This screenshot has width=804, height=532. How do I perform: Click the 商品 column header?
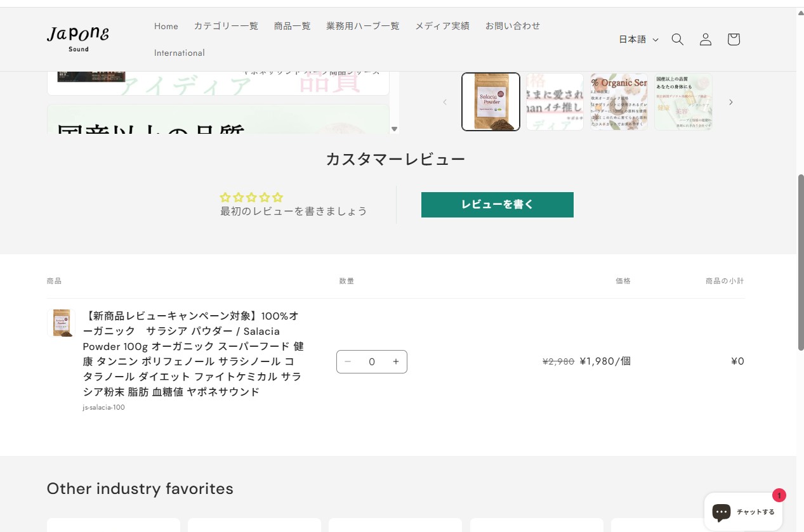pyautogui.click(x=54, y=281)
